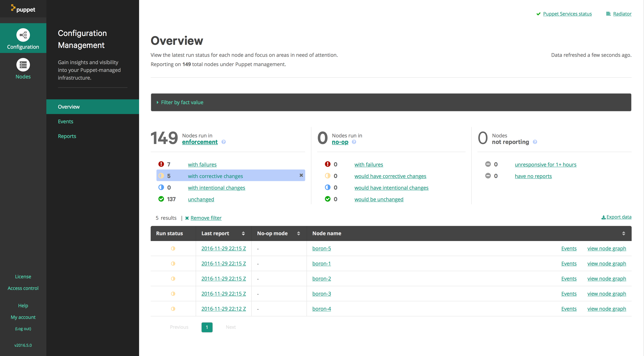Click help icon beside not reporting
The height and width of the screenshot is (356, 644).
point(535,142)
